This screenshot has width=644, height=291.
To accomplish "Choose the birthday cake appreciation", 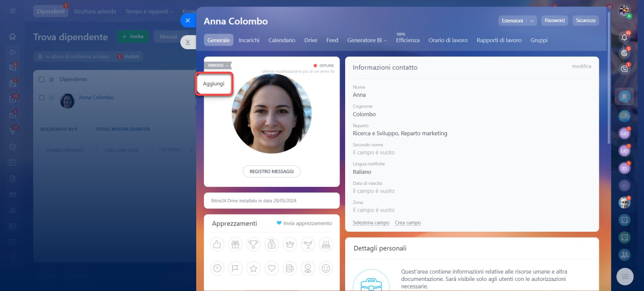I will [326, 244].
